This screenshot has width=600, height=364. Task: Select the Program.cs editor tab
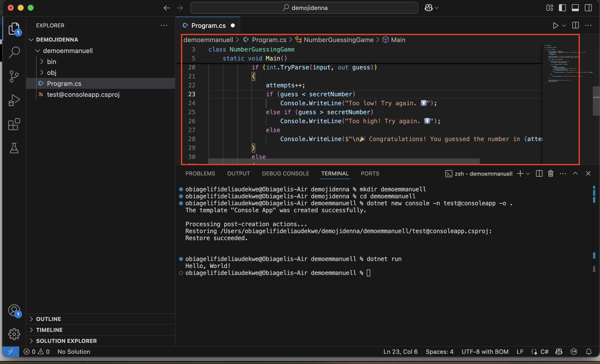208,25
